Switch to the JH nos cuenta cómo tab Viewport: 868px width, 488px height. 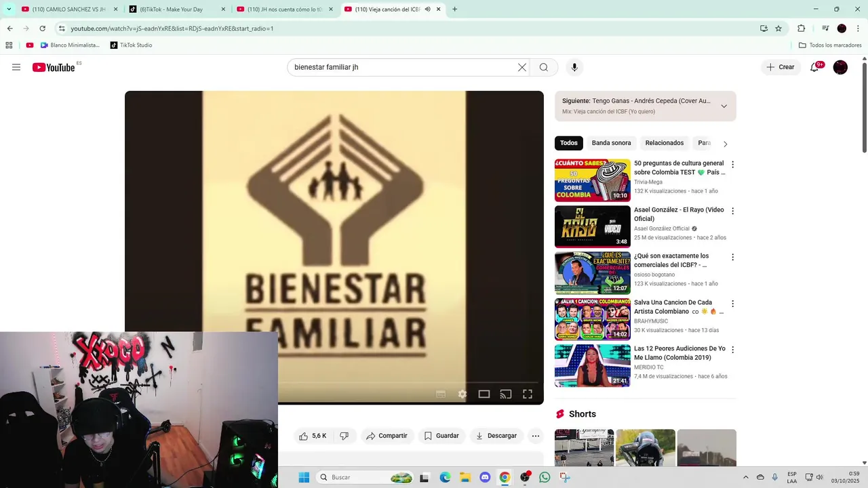coord(285,9)
